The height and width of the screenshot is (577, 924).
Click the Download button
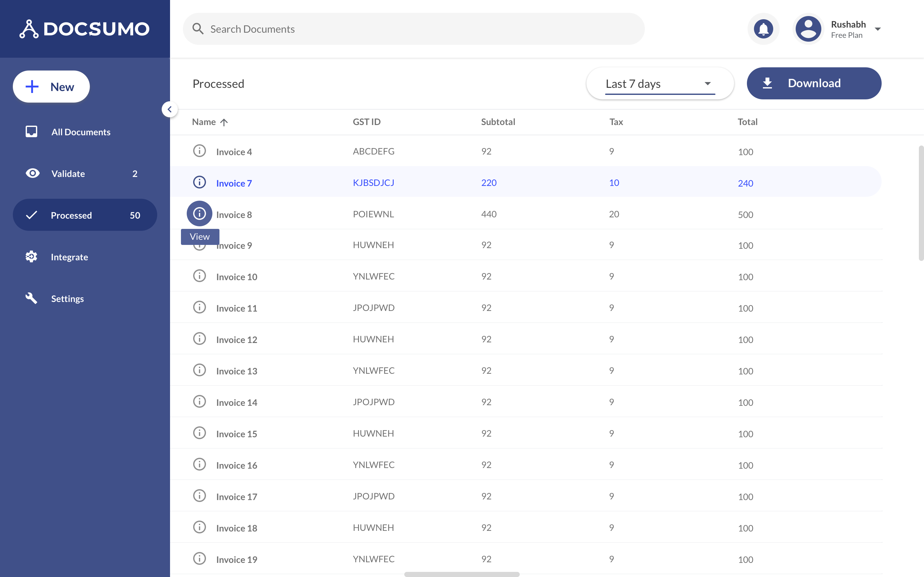point(814,83)
